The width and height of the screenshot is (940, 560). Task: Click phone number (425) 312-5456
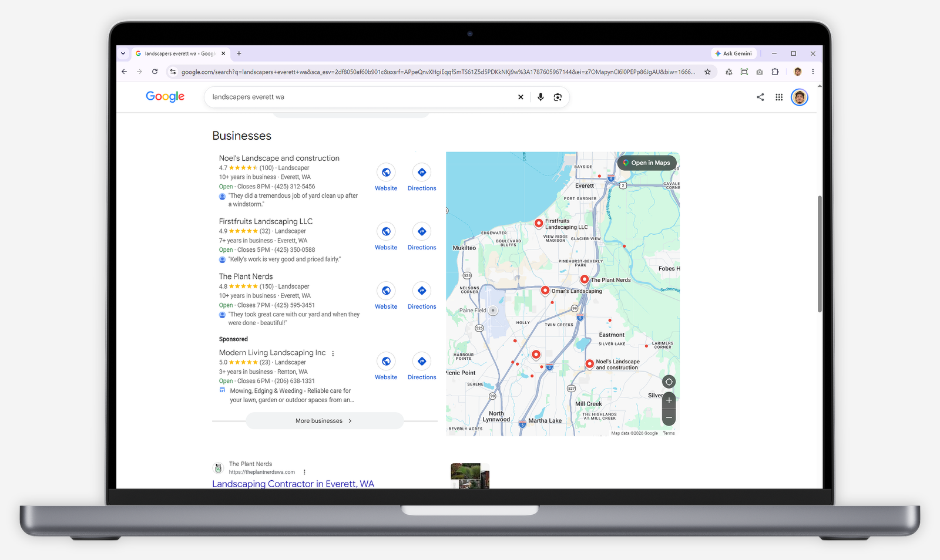[x=294, y=187]
